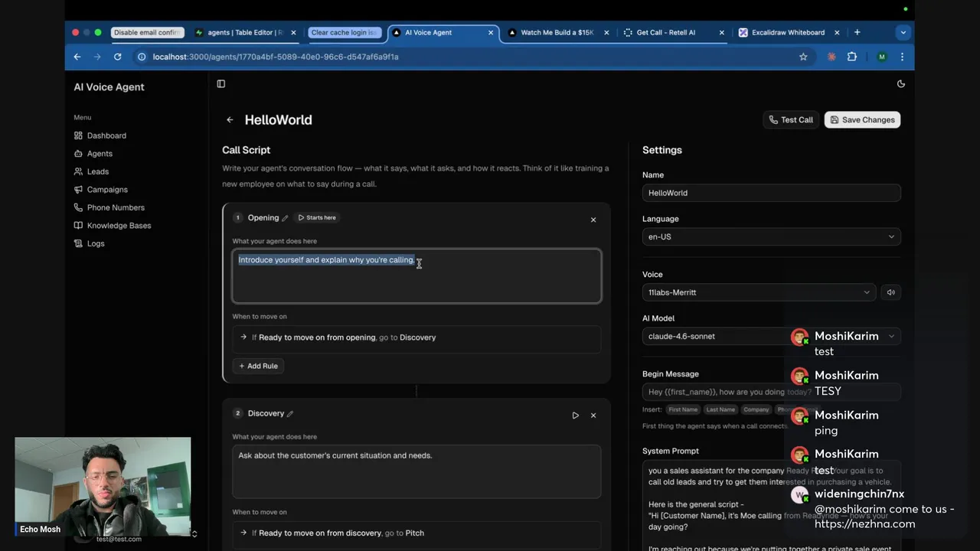Click the Save Changes button
Viewport: 980px width, 551px height.
(x=862, y=119)
